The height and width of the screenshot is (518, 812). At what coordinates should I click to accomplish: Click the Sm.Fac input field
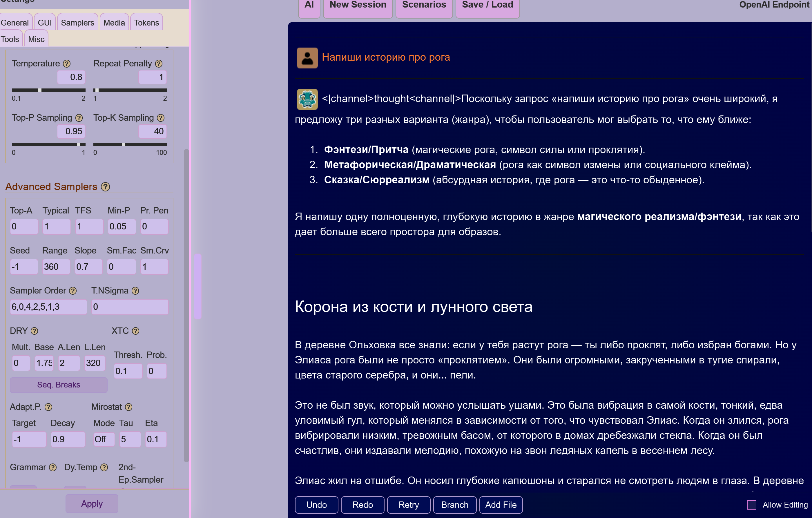(x=122, y=267)
